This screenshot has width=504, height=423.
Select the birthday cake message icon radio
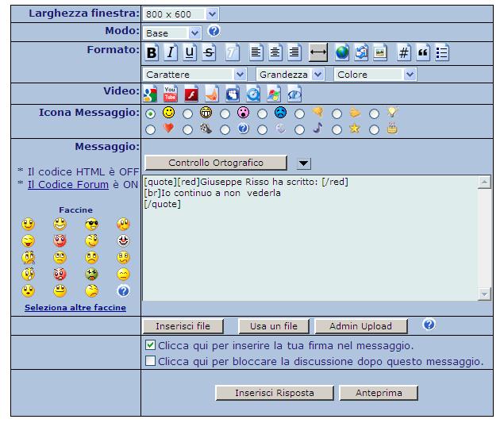click(374, 130)
